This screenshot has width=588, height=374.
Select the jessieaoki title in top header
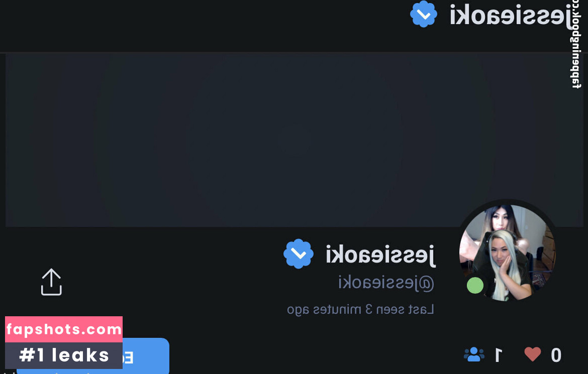511,16
